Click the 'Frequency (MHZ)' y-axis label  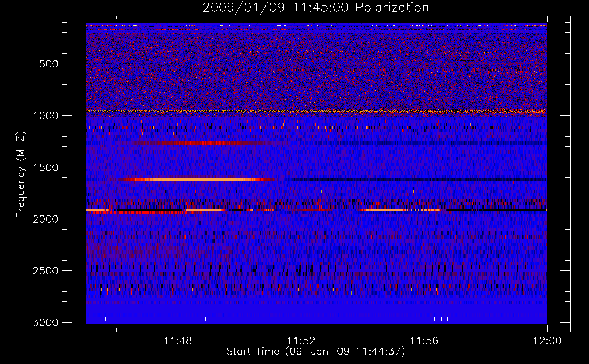(21, 175)
